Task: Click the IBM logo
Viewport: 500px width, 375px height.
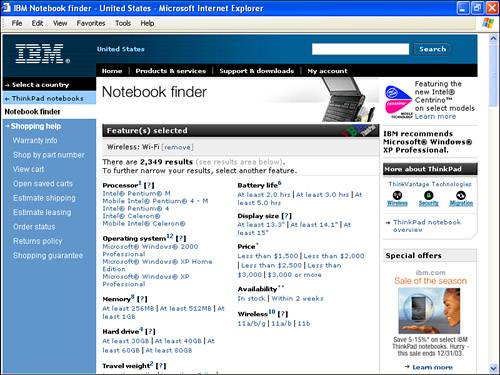Action: point(43,54)
